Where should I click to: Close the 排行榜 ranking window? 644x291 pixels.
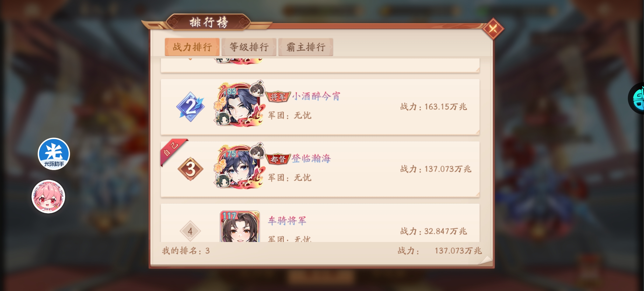[x=493, y=29]
